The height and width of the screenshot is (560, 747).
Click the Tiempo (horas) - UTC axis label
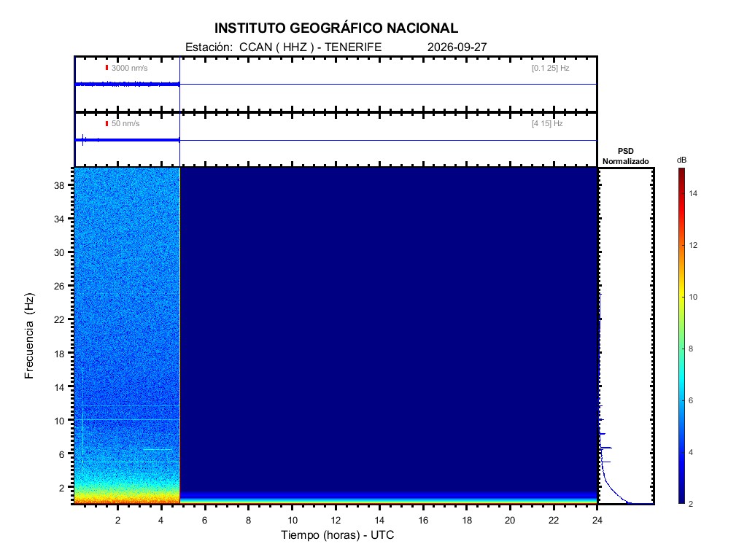(x=337, y=534)
